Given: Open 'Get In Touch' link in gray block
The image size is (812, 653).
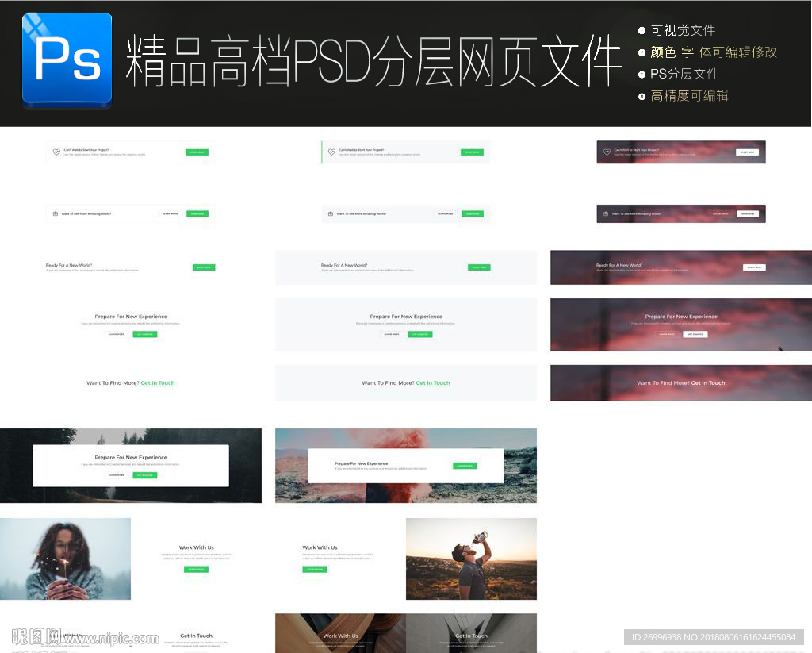Looking at the screenshot, I should pos(433,383).
